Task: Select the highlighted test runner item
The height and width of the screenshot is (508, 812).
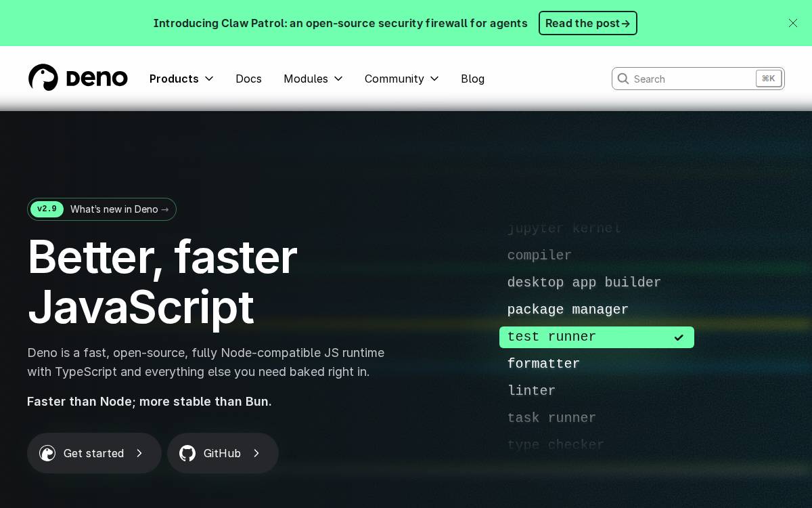Action: 597,337
